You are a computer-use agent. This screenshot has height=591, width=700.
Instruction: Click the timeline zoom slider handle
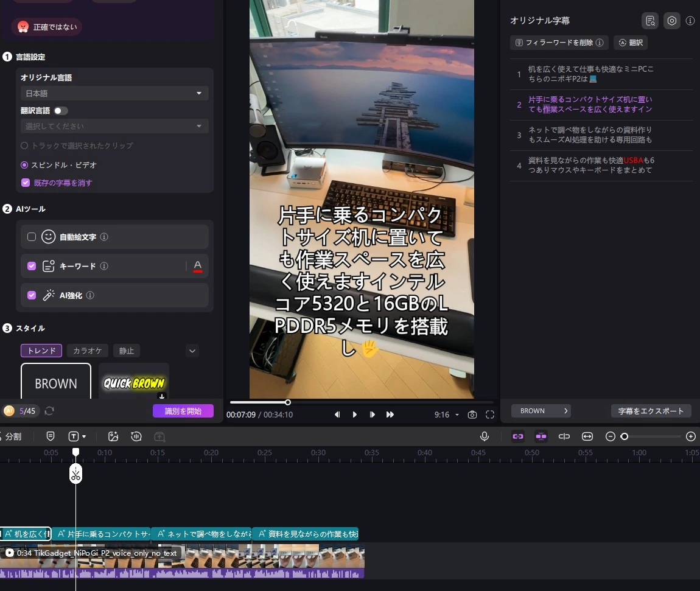tap(625, 436)
